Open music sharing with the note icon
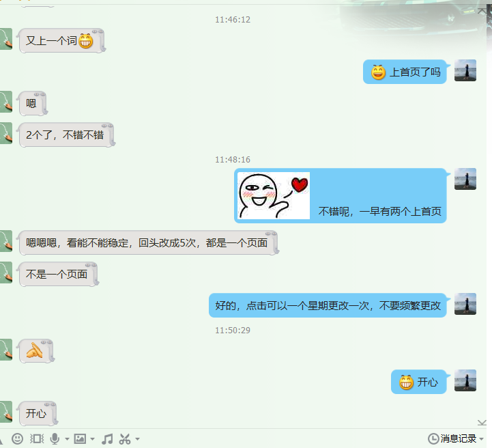Viewport: 492px width, 448px height. pyautogui.click(x=107, y=438)
